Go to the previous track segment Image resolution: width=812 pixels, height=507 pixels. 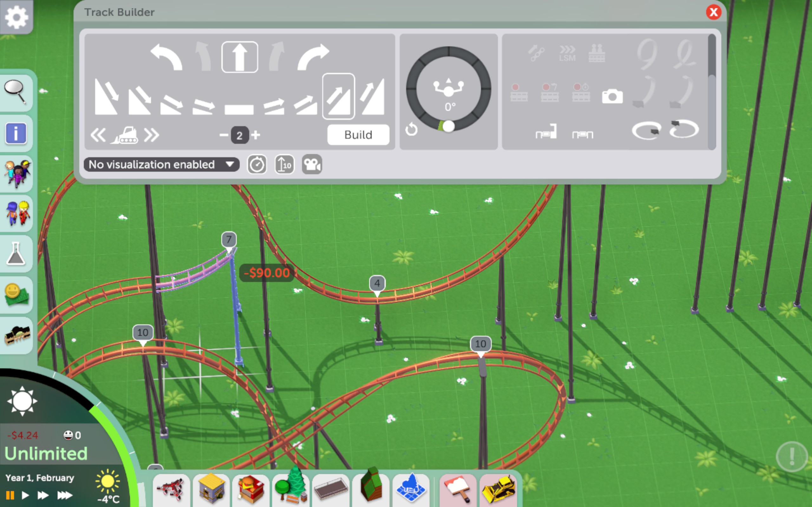click(x=98, y=135)
